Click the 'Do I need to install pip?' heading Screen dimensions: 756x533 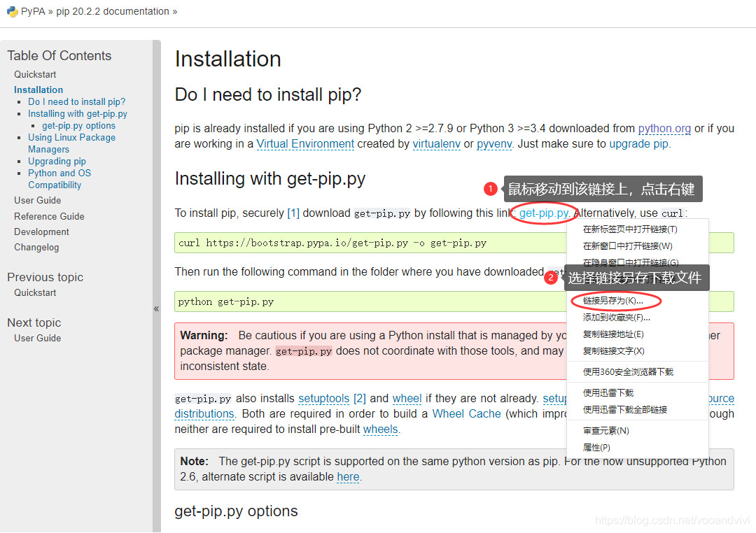[268, 94]
